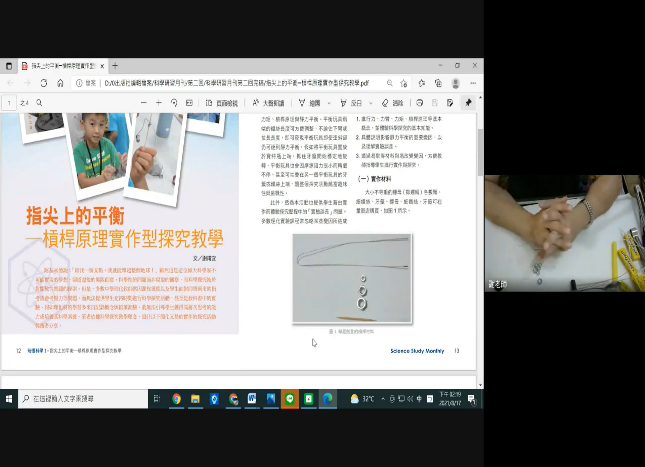This screenshot has width=645, height=467.
Task: Open Microsoft Edge from taskbar
Action: 327,399
